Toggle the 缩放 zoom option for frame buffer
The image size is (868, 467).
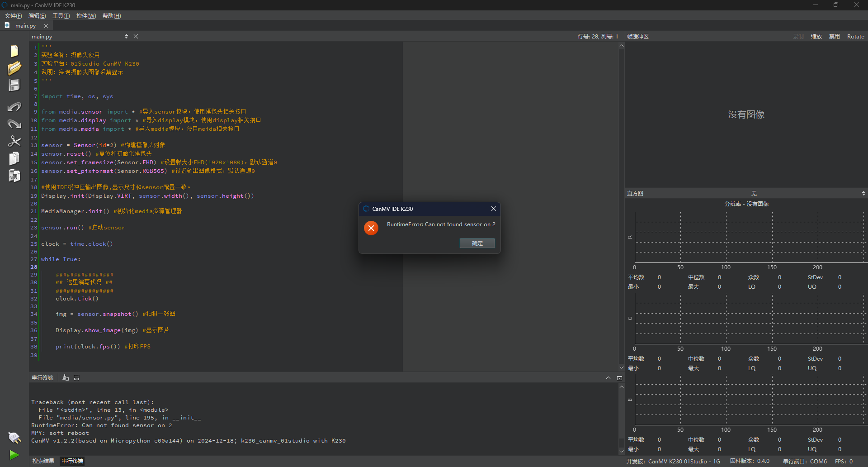coord(816,37)
